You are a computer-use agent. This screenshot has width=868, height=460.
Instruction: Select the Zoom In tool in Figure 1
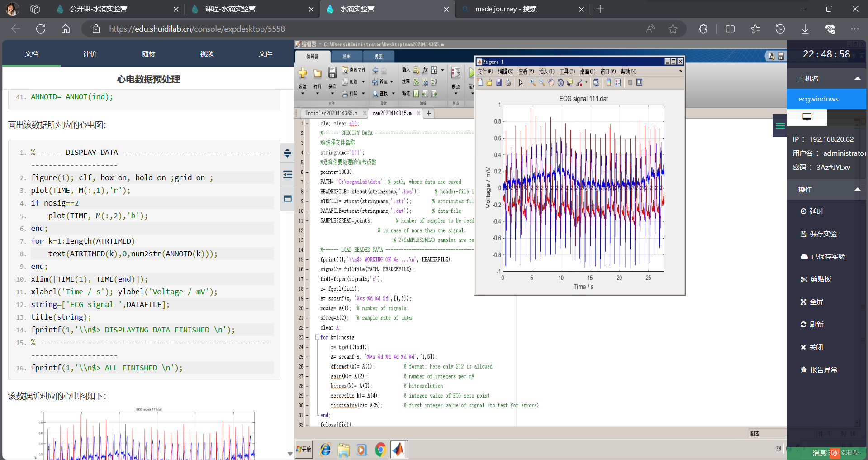533,82
